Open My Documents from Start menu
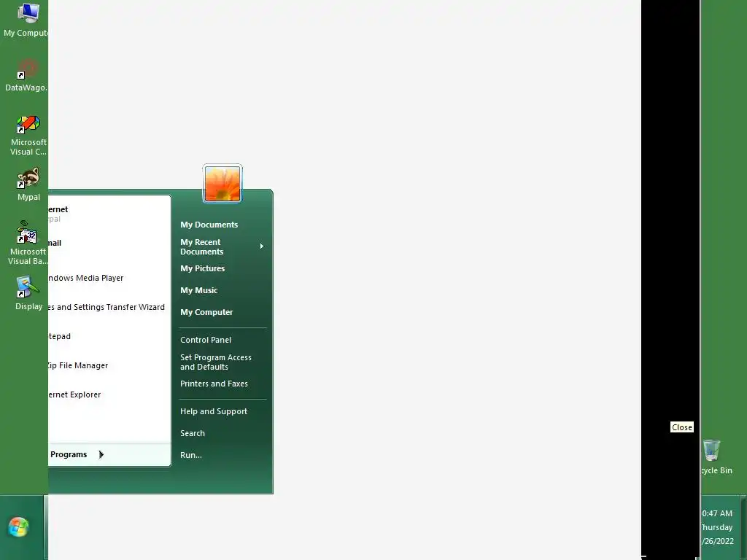 [x=209, y=225]
